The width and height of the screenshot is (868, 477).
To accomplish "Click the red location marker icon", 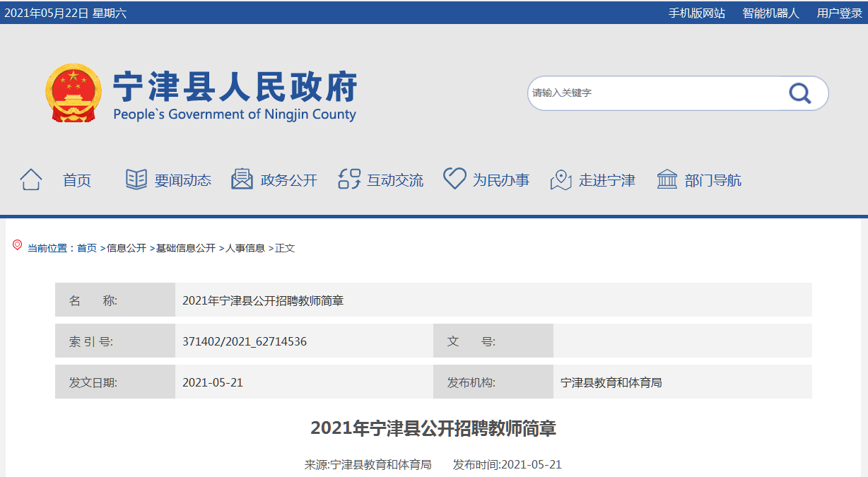I will pyautogui.click(x=18, y=245).
